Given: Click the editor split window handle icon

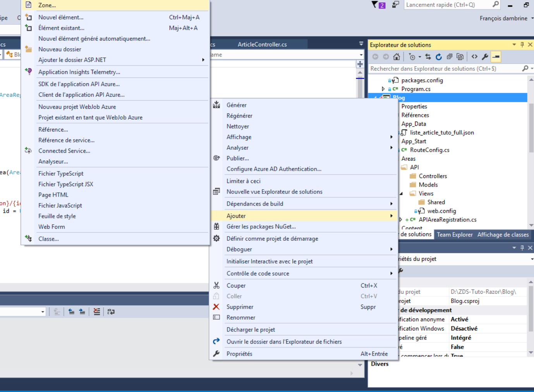Looking at the screenshot, I should [x=360, y=64].
